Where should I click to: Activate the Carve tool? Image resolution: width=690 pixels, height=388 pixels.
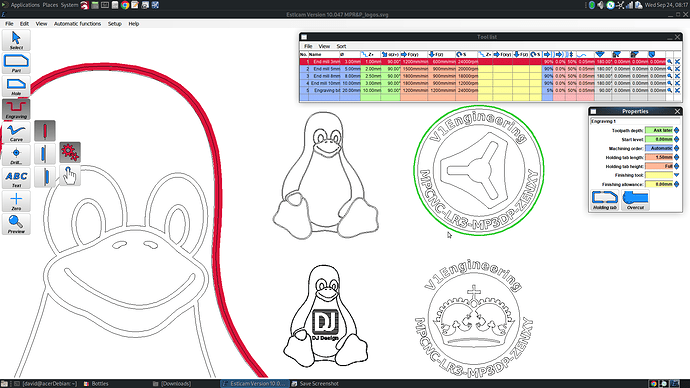coord(16,132)
